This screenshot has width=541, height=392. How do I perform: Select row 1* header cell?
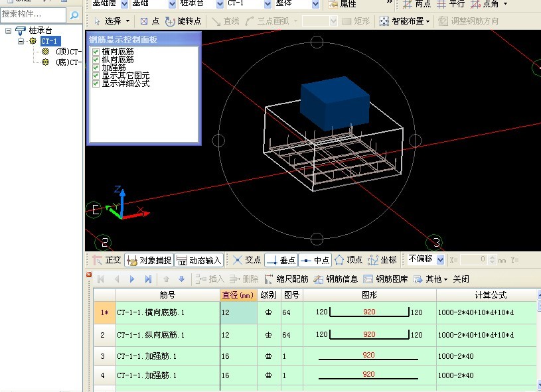[104, 312]
